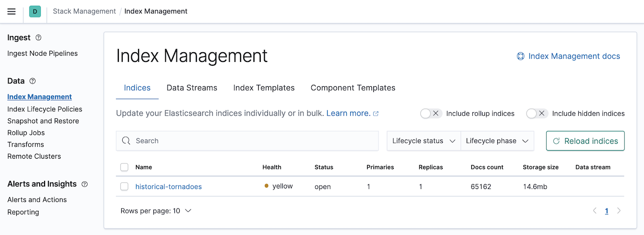Tick the select-all checkbox in table header
The width and height of the screenshot is (644, 235).
(x=124, y=167)
